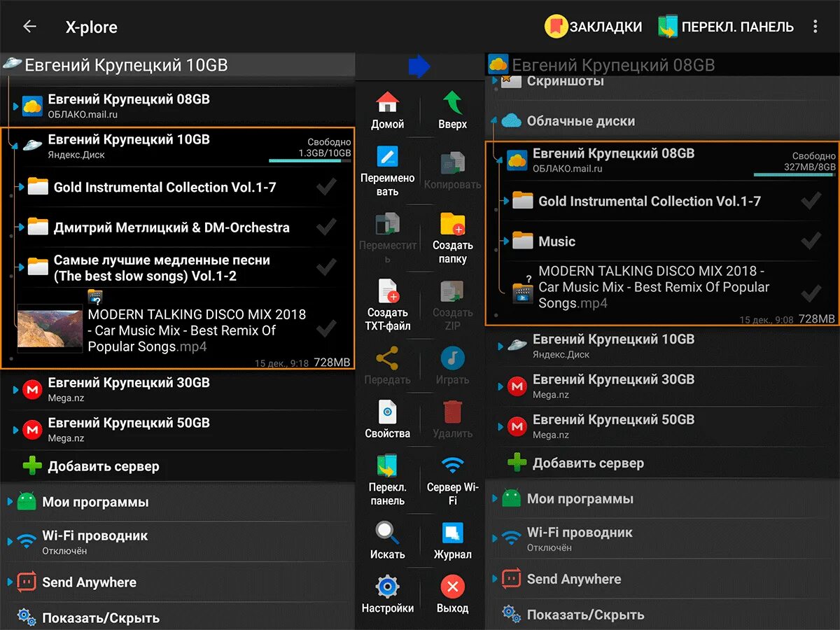Collapse Облачные диски in right pane
This screenshot has height=630, width=840.
coord(494,120)
